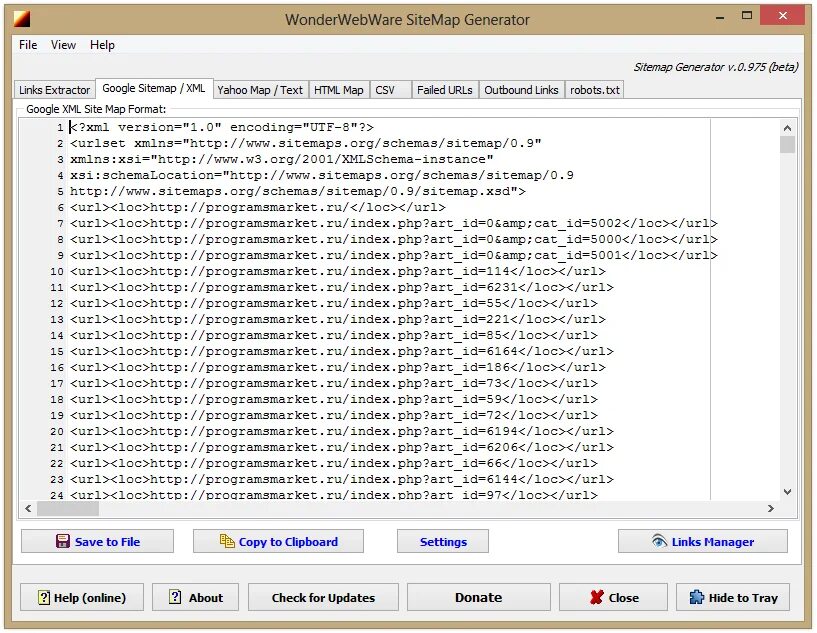817x633 pixels.
Task: Click the floppy disk icon on Save to File
Action: tap(63, 541)
